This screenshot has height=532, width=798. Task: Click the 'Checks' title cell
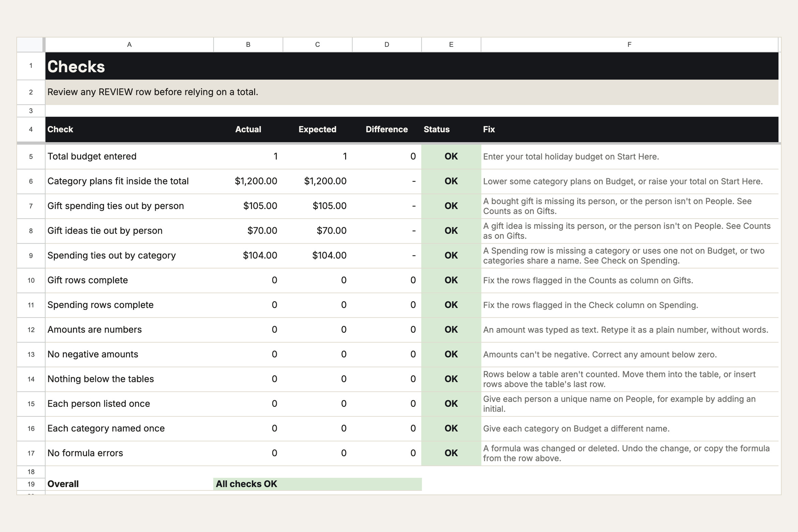tap(412, 66)
